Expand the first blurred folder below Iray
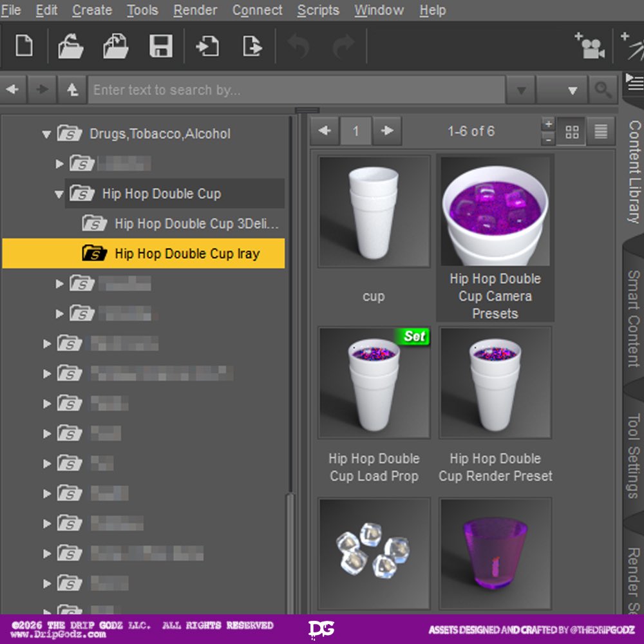The image size is (644, 644). [x=59, y=284]
